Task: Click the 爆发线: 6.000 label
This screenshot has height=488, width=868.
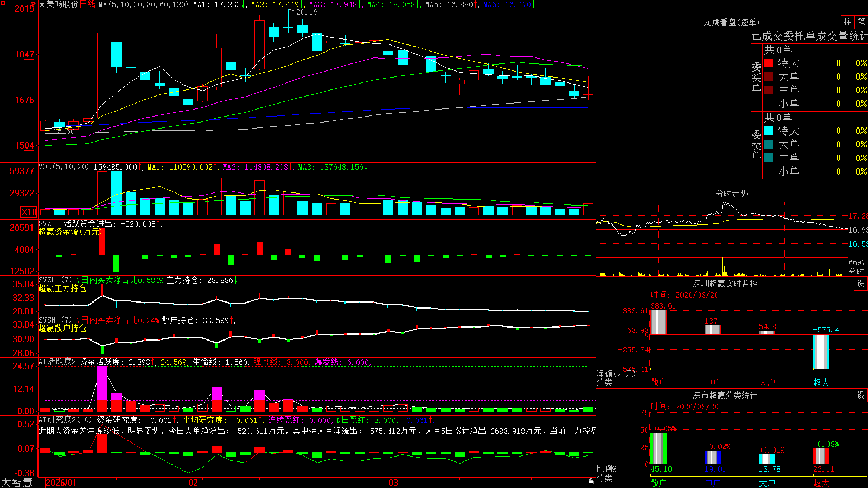Action: (342, 362)
